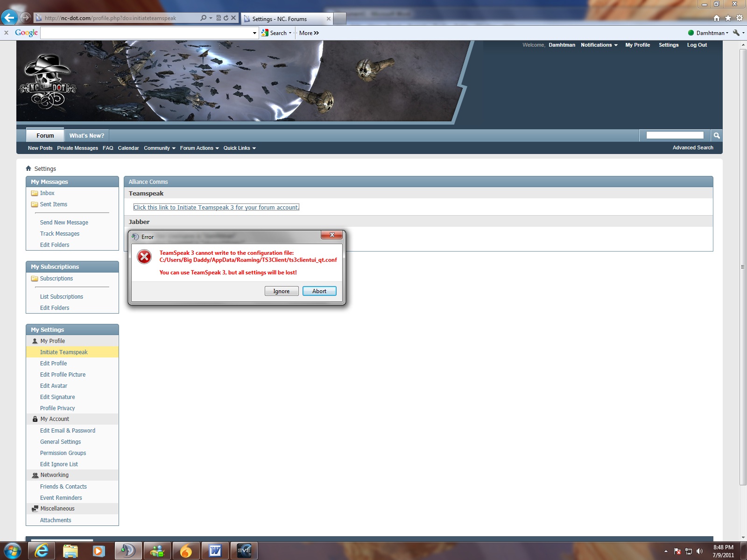Expand the Forum Actions menu
The height and width of the screenshot is (560, 747).
[x=199, y=148]
